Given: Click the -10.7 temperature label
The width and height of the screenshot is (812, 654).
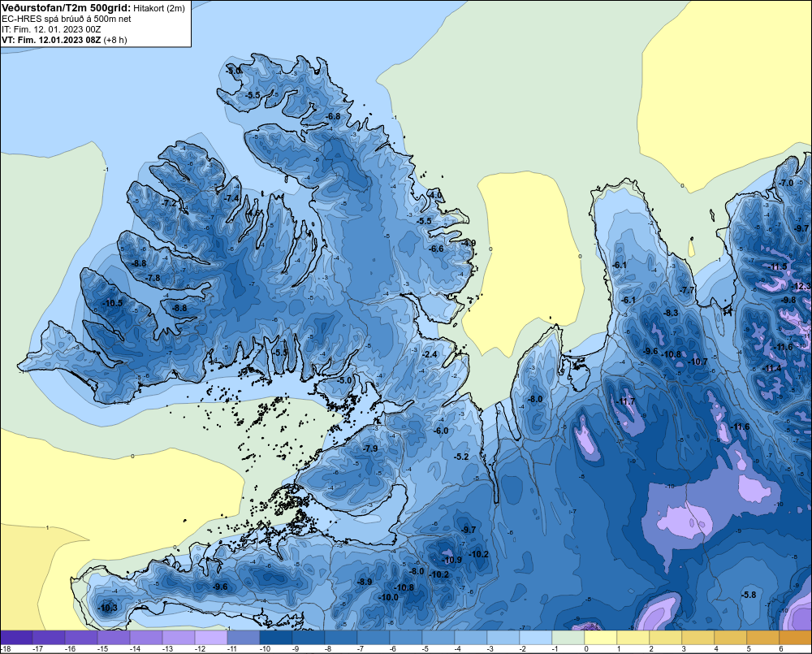Looking at the screenshot, I should [x=697, y=362].
